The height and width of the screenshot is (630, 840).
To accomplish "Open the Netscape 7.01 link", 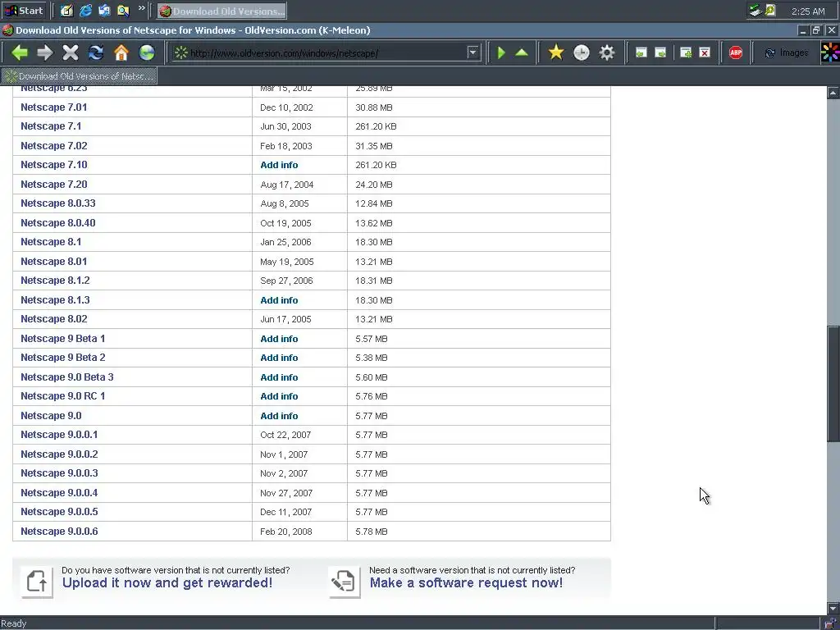I will tap(53, 107).
